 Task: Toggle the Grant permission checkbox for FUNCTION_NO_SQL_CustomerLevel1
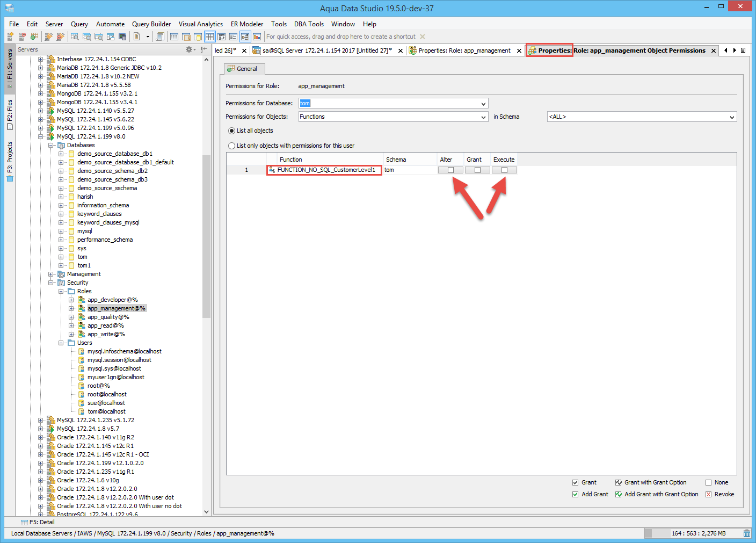pyautogui.click(x=477, y=170)
